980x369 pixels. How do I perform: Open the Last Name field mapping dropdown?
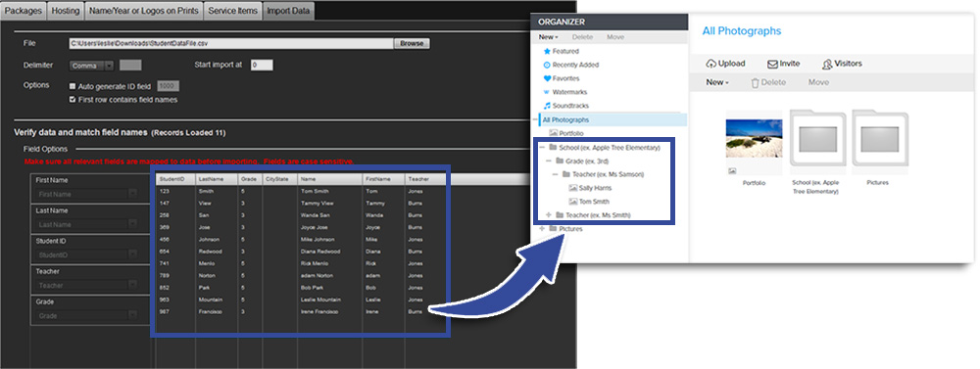pyautogui.click(x=86, y=225)
